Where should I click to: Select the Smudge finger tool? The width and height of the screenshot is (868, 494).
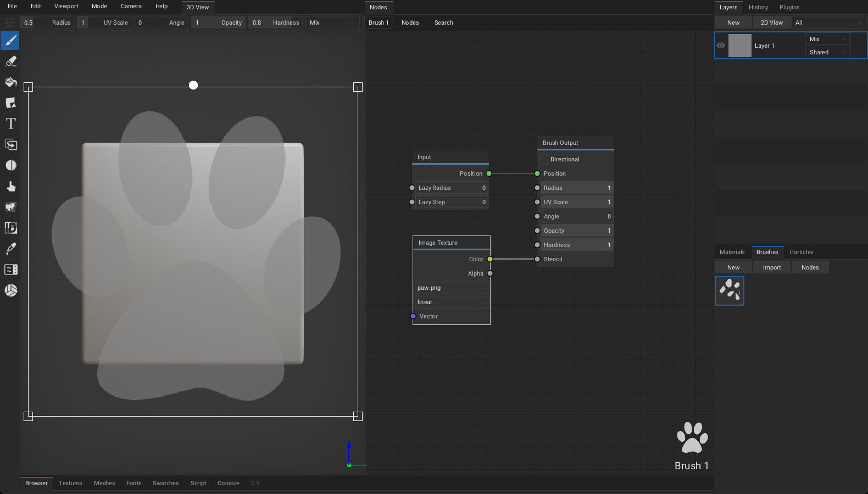point(10,187)
